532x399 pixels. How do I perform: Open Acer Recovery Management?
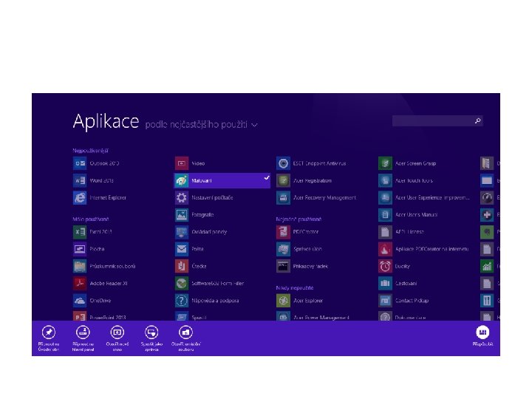[283, 197]
